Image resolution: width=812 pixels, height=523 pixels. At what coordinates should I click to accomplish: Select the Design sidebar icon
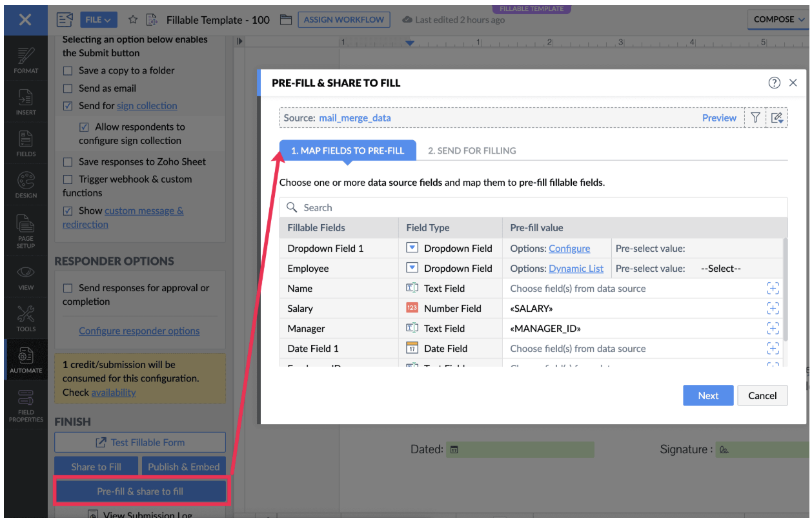26,185
